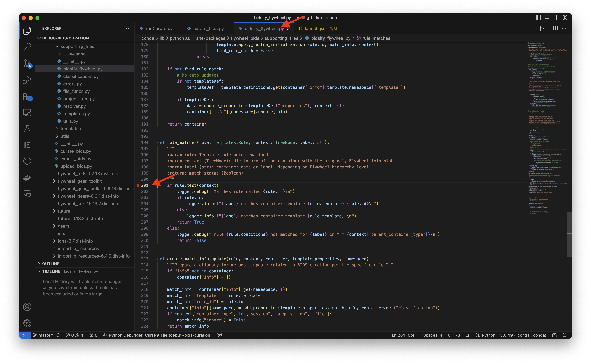The width and height of the screenshot is (591, 364).
Task: Select interpreter 3.8.19 ('.conda': conda)
Action: 523,335
